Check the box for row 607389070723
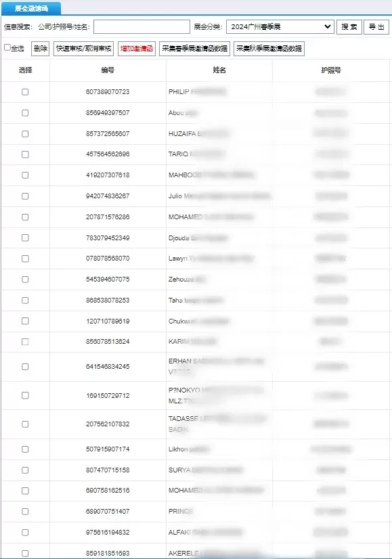Screen dimensions: 392x559 coord(25,92)
